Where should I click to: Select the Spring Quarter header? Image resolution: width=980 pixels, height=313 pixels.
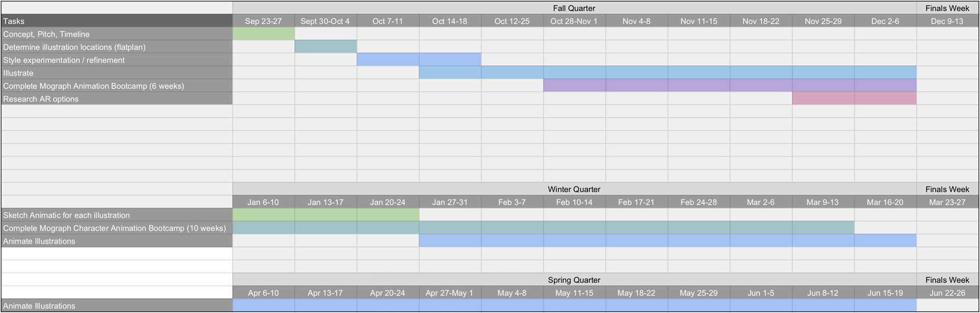click(x=574, y=280)
